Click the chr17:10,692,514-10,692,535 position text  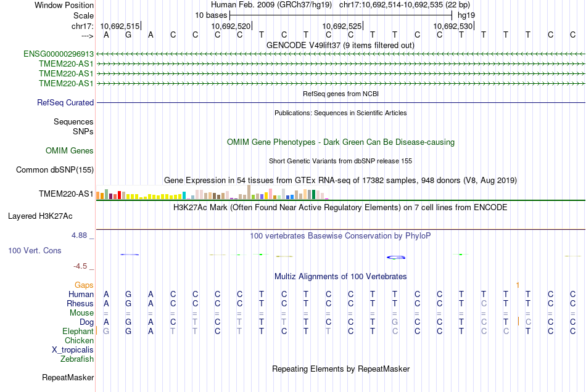click(405, 5)
